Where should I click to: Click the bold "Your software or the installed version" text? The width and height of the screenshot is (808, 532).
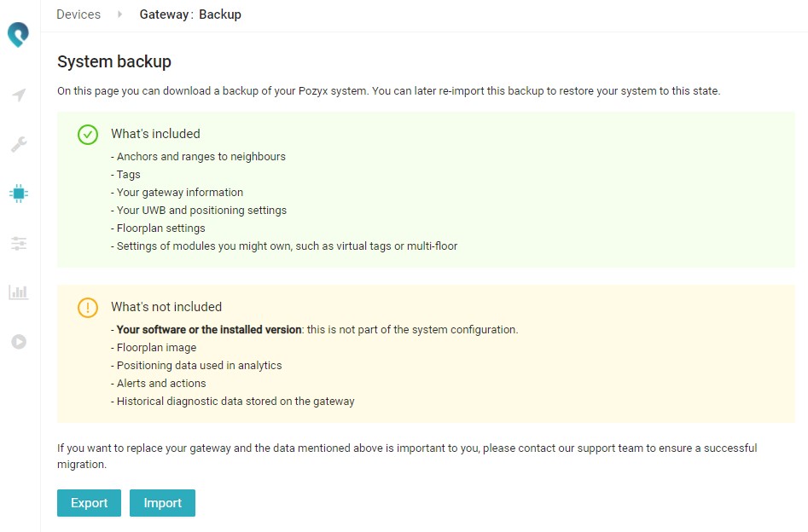point(209,329)
